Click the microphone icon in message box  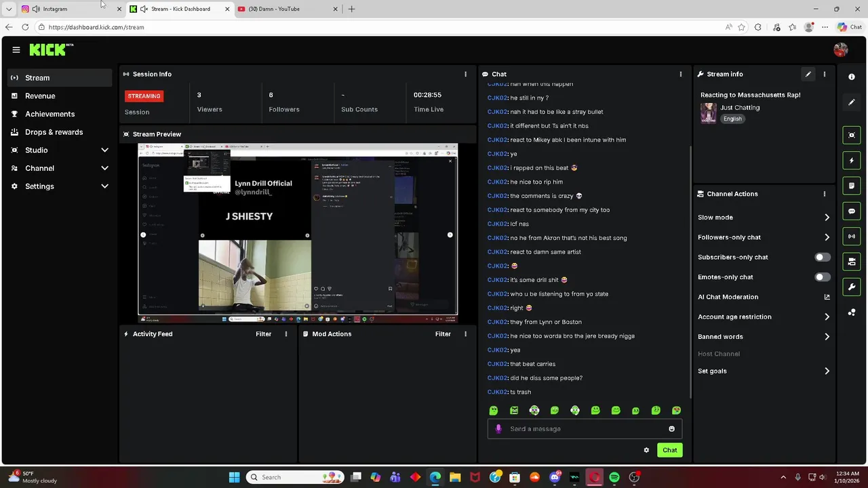point(498,428)
